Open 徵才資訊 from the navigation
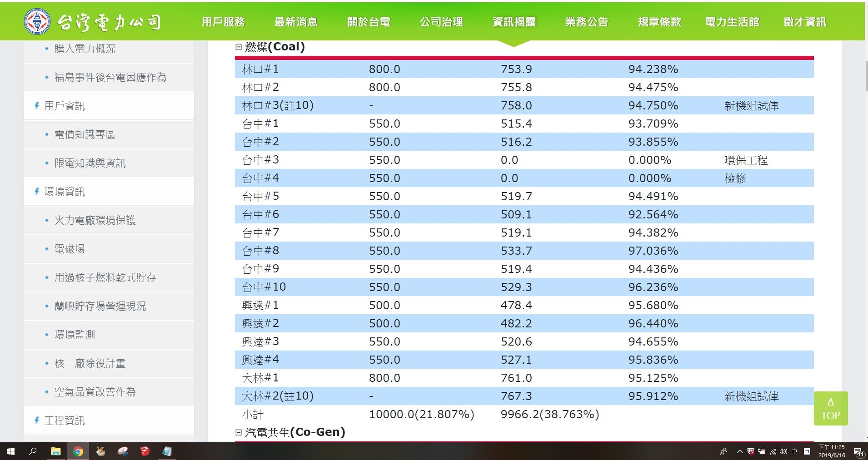Image resolution: width=868 pixels, height=460 pixels. coord(805,22)
